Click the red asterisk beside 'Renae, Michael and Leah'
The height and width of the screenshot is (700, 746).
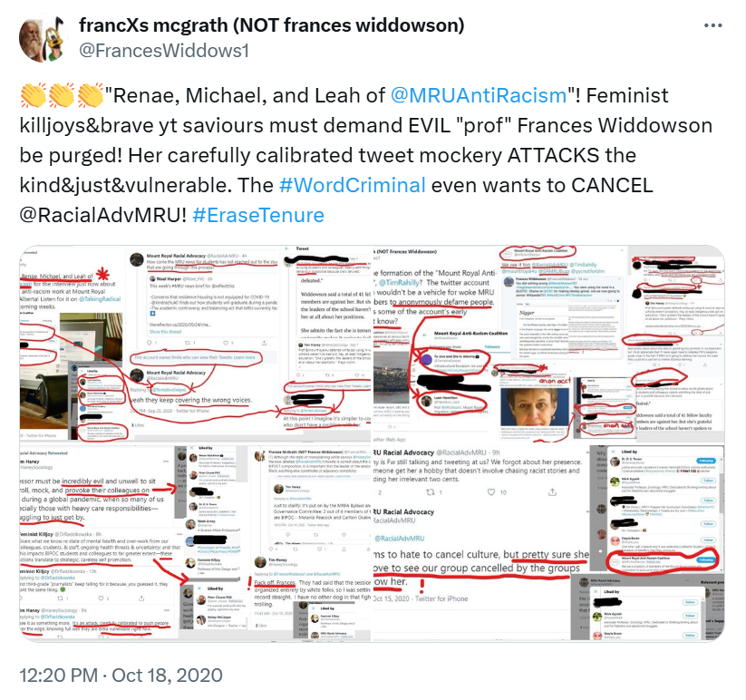coord(102,274)
